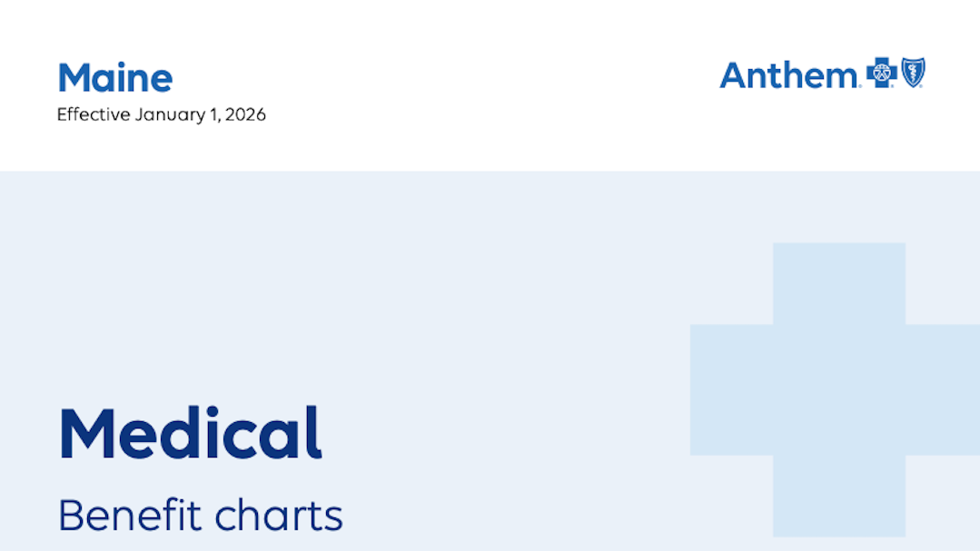This screenshot has width=980, height=551.
Task: Select the "Maine" state heading
Action: [115, 78]
